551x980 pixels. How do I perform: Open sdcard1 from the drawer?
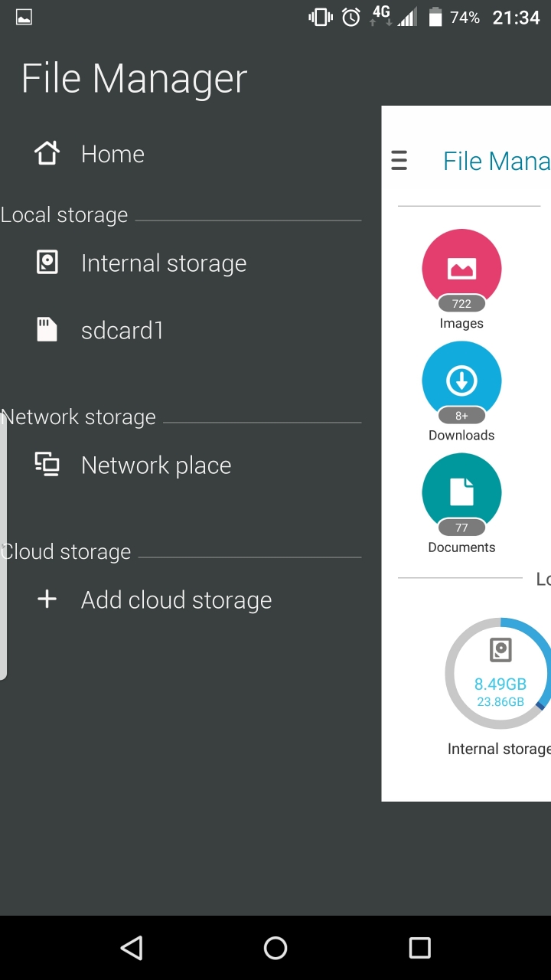pos(122,331)
